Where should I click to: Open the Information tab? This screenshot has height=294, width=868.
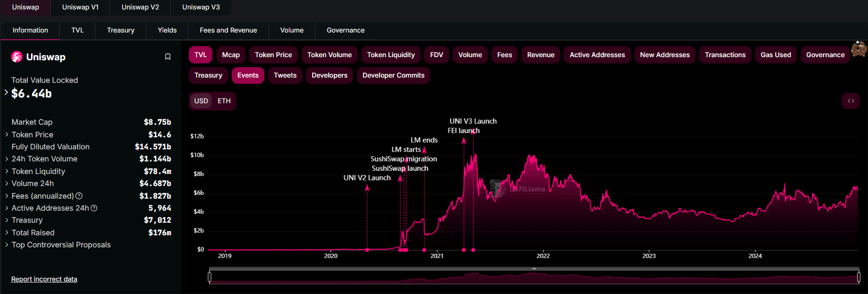click(30, 30)
